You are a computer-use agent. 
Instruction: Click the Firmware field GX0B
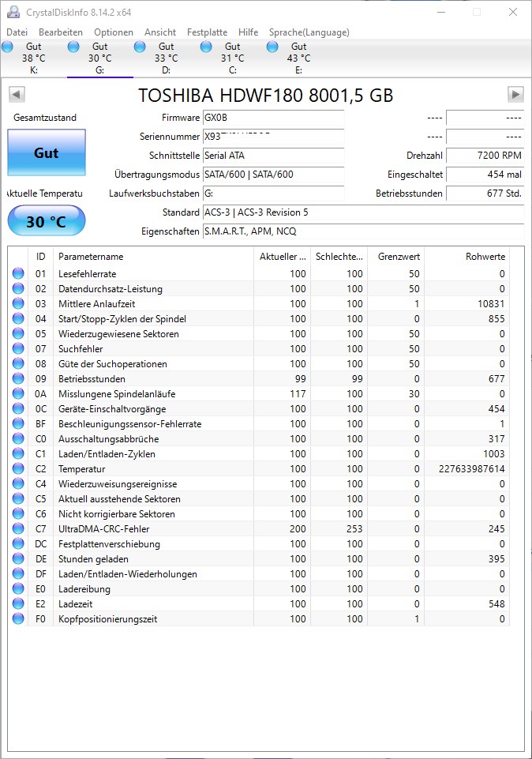coord(273,118)
